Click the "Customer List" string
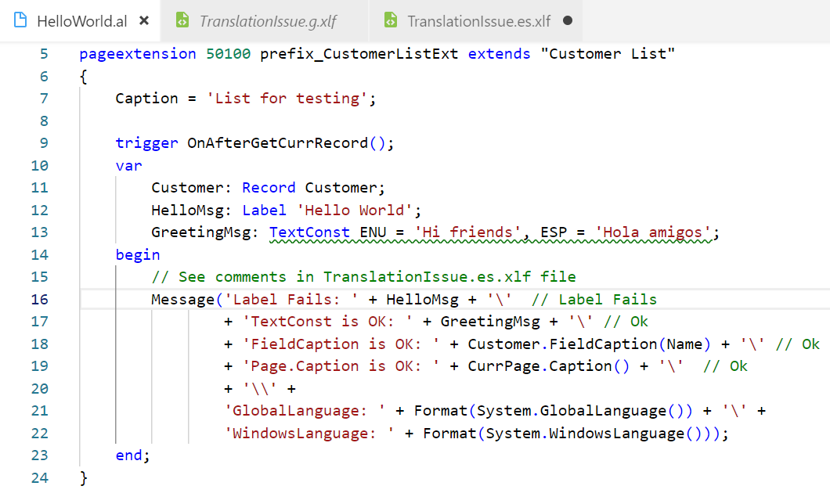This screenshot has width=830, height=504. click(x=608, y=54)
